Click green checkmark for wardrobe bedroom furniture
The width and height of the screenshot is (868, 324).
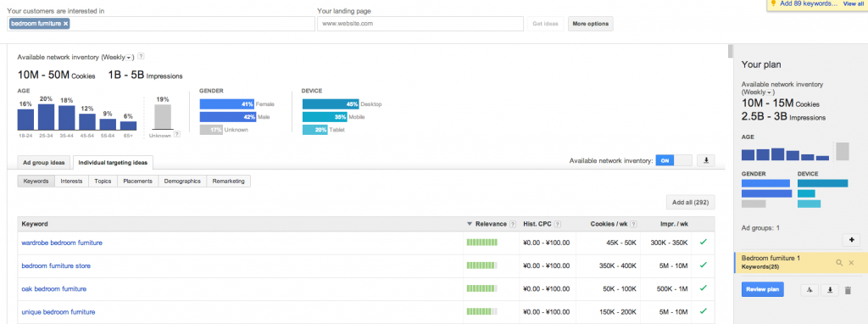coord(703,242)
